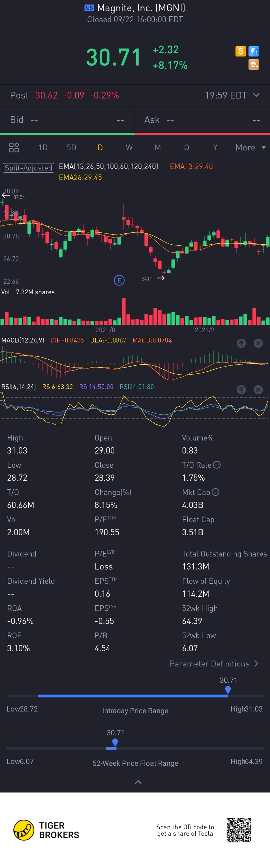Tap the RSI6:63.32 value
This screenshot has width=270, height=868.
57,387
